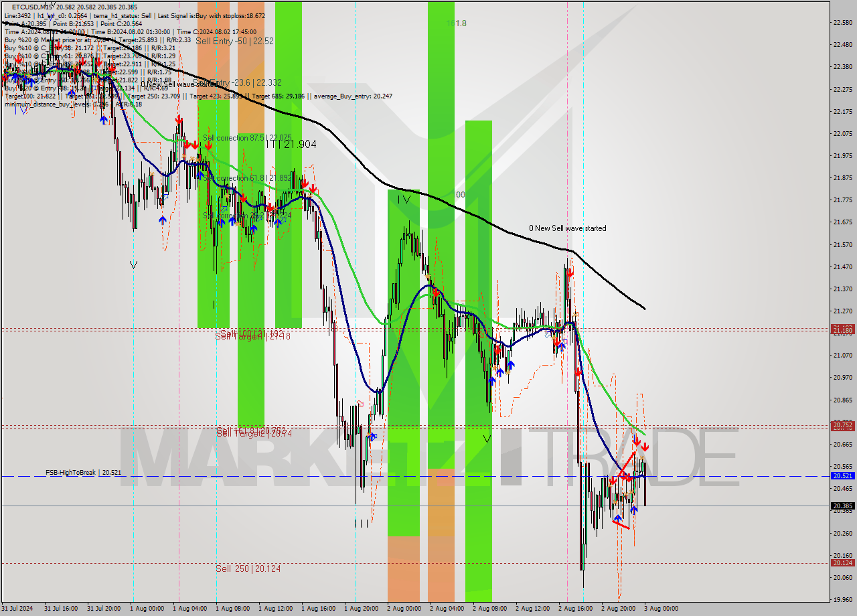This screenshot has height=616, width=857.
Task: Click the '1 Aug 16:00' time label
Action: [319, 609]
